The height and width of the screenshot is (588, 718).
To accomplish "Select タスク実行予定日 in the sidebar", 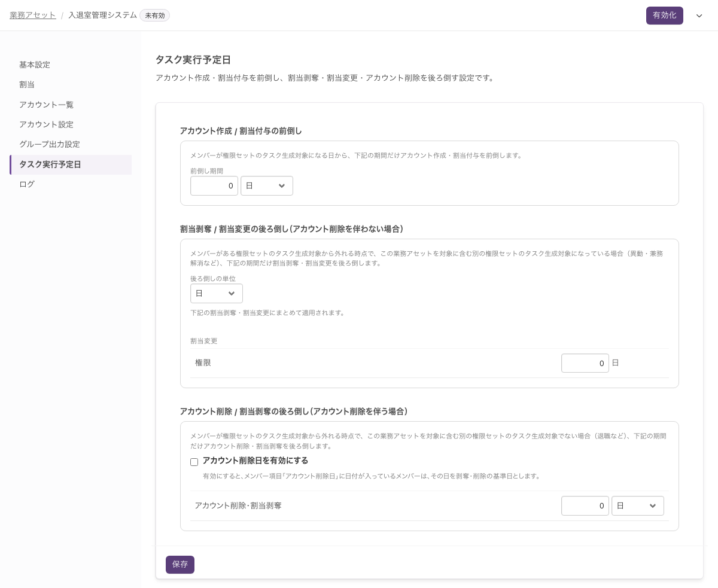I will [x=71, y=164].
